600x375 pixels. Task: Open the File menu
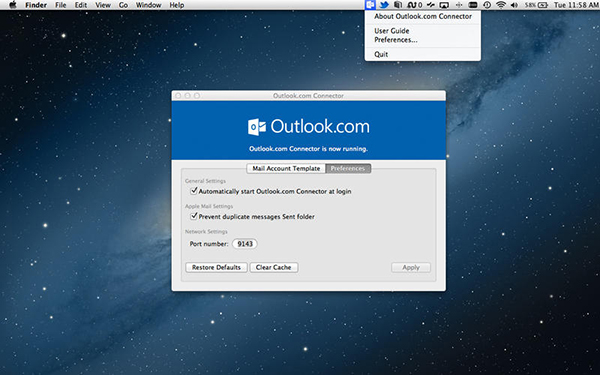coord(60,5)
